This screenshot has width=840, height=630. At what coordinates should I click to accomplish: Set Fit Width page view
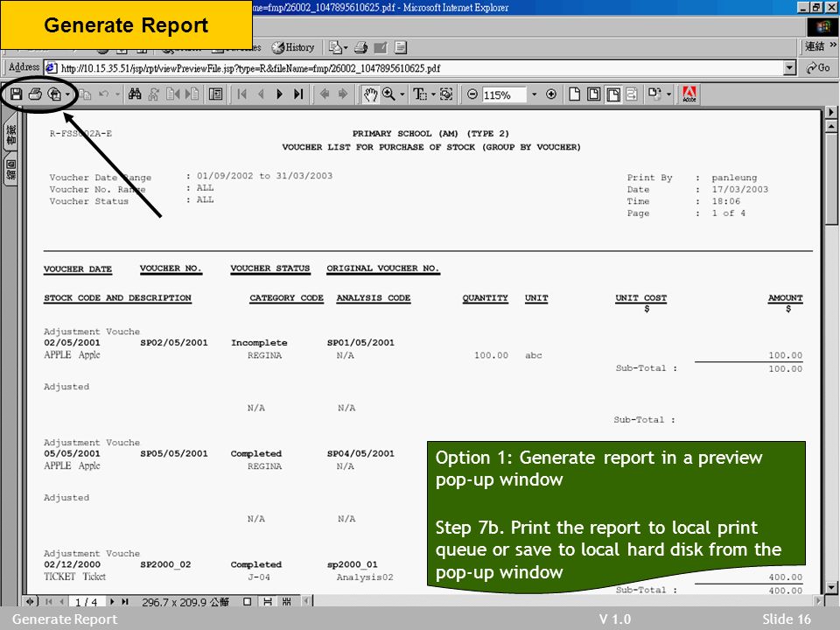tap(612, 94)
